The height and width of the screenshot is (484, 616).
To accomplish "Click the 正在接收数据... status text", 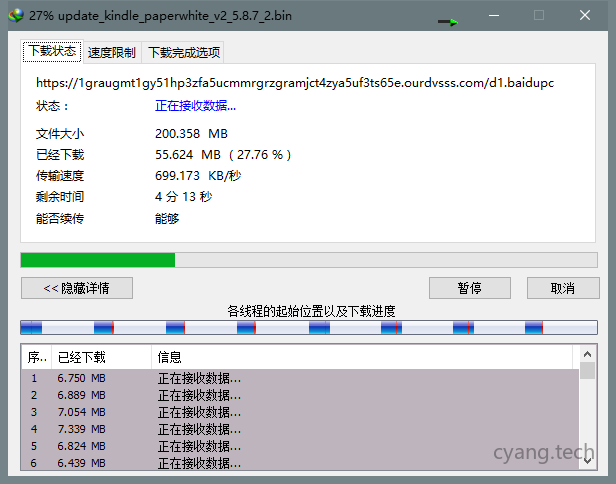I will click(195, 106).
